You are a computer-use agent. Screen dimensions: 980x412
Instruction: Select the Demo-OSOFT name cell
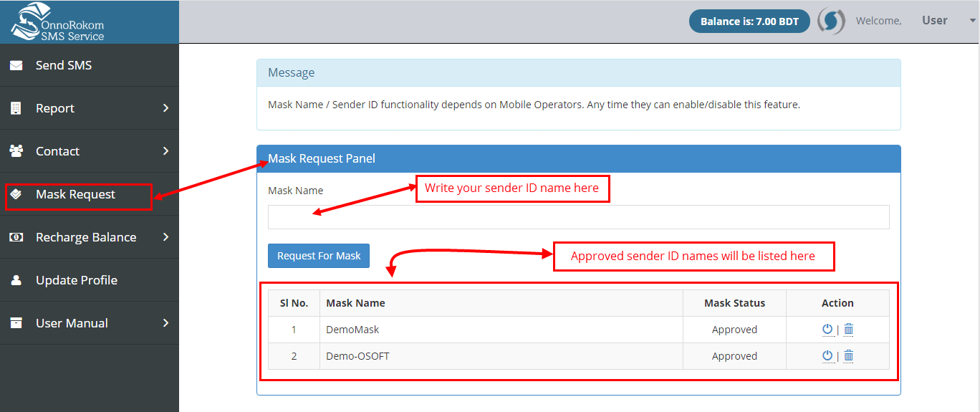point(501,356)
